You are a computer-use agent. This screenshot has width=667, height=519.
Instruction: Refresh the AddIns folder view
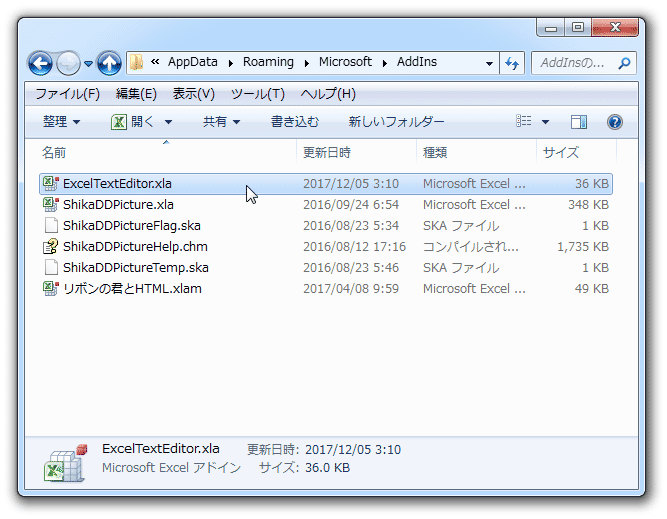point(512,63)
